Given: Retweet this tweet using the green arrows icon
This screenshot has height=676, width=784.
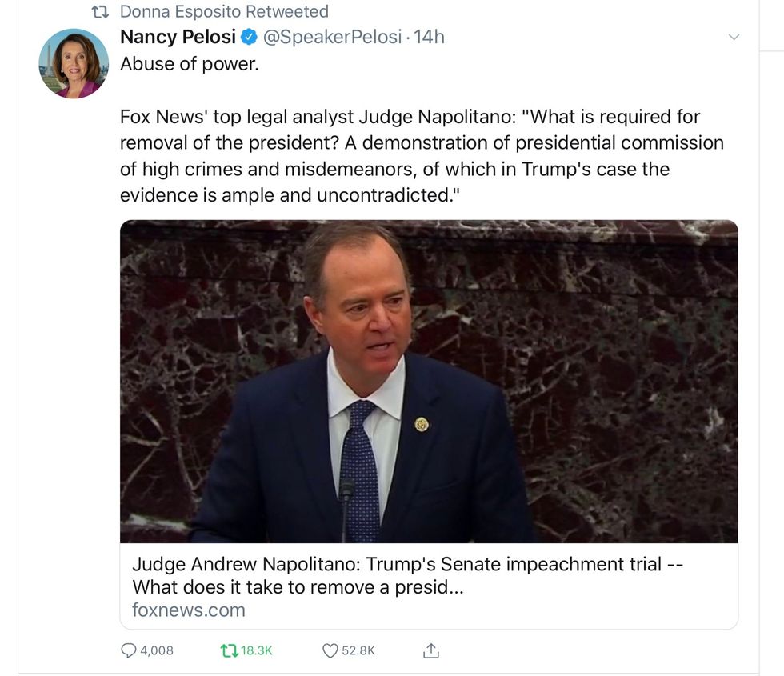Looking at the screenshot, I should 228,650.
